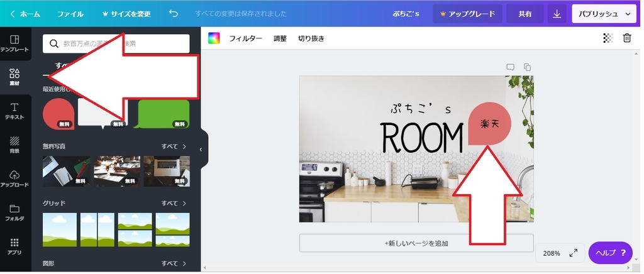This screenshot has width=644, height=274.
Task: Open サイズを変更 resize option
Action: coord(126,14)
